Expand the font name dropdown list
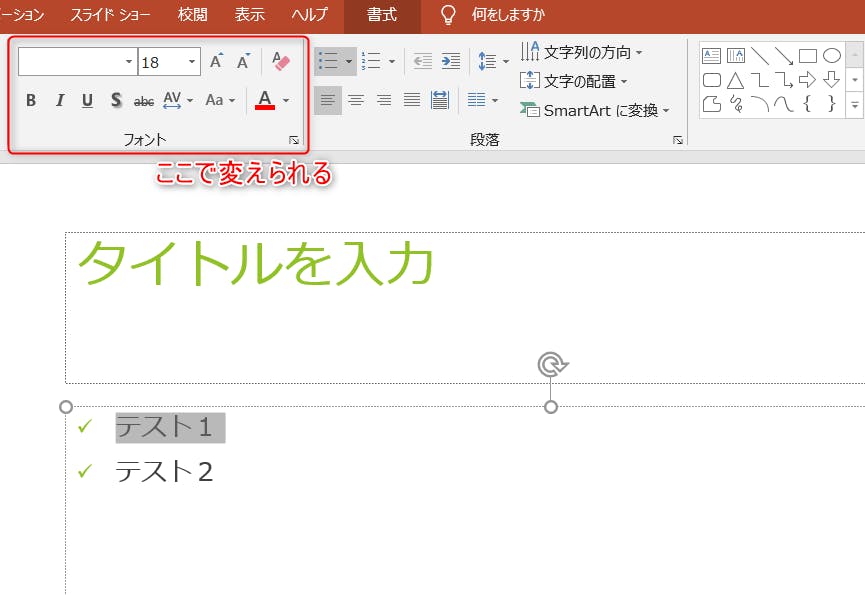The height and width of the screenshot is (595, 865). click(x=129, y=62)
